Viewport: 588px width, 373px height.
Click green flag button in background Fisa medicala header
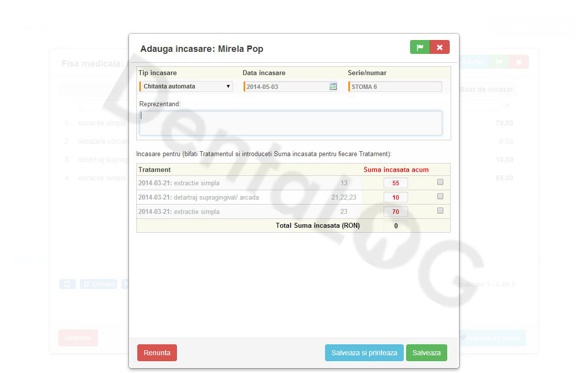click(x=499, y=62)
